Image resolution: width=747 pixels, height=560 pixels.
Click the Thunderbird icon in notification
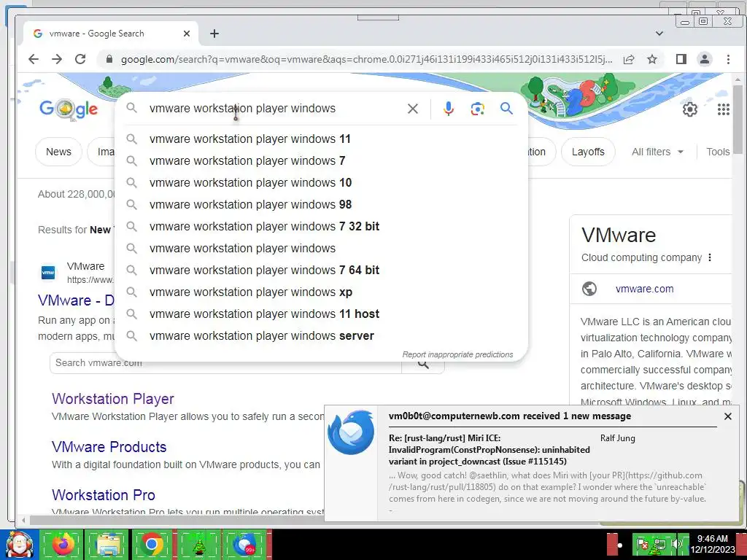(x=351, y=432)
